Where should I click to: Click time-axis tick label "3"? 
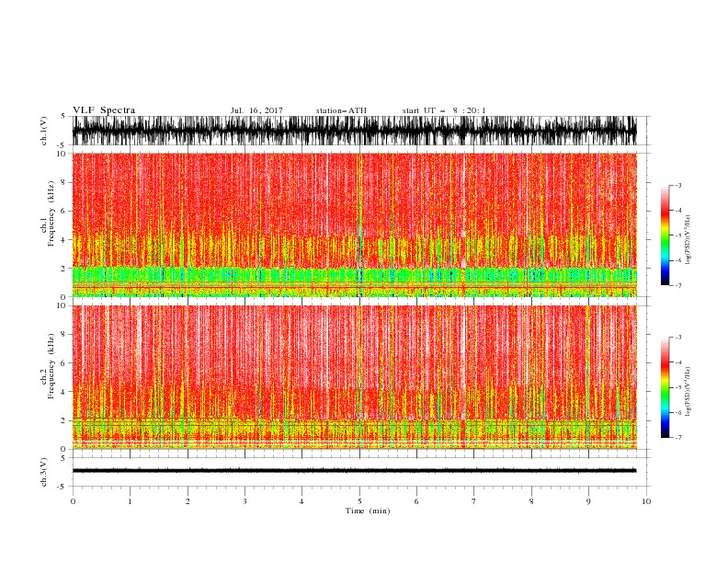[x=245, y=501]
